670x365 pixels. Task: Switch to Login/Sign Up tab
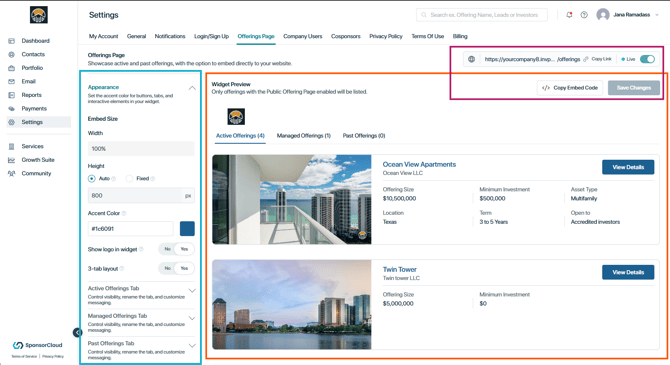[x=212, y=36]
